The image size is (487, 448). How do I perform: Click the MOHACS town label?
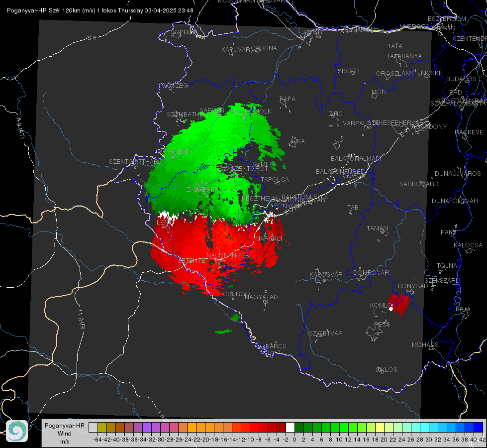click(425, 345)
